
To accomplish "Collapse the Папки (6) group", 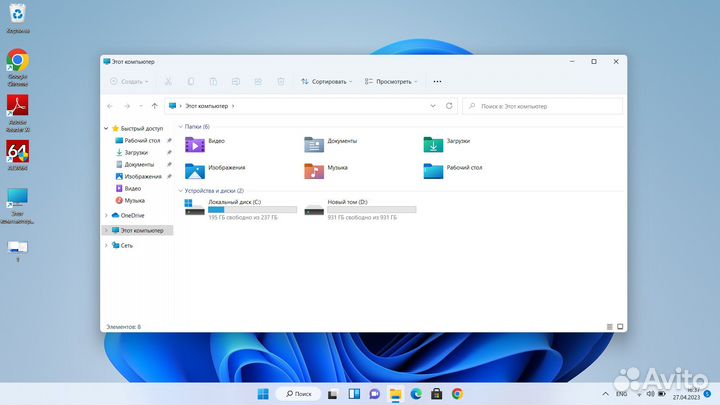I will tap(180, 127).
